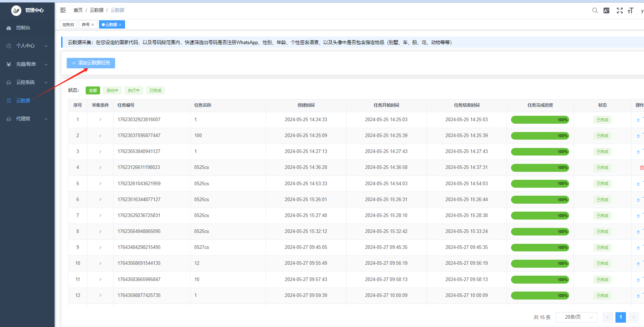The image size is (644, 327).
Task: Expand 采集条件 for task row 12
Action: click(100, 296)
